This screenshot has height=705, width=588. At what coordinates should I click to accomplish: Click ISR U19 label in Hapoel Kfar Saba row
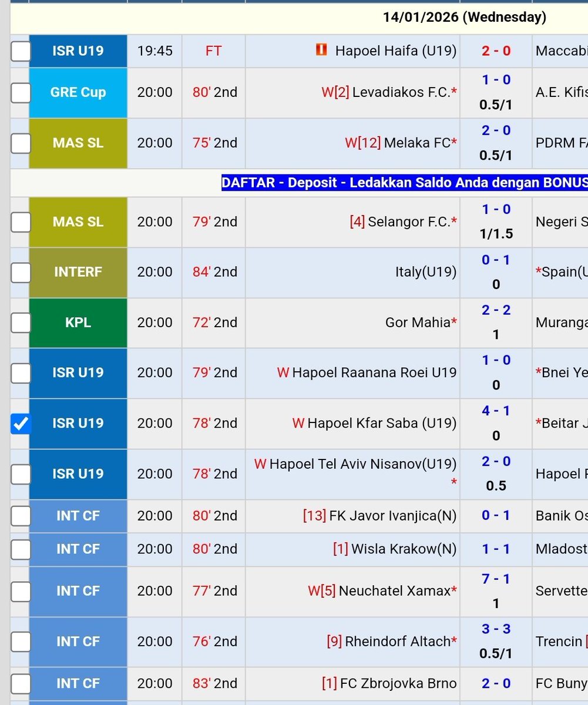(x=78, y=423)
